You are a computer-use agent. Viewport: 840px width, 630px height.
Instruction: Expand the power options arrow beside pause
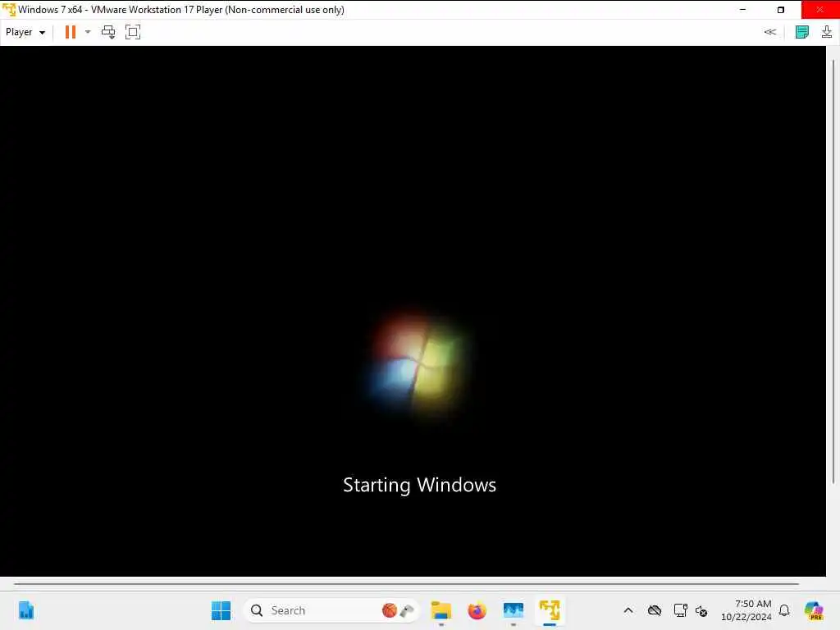tap(88, 32)
